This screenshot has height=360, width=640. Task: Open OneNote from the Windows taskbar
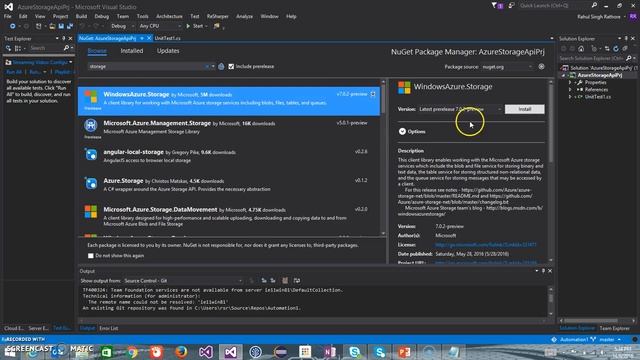pyautogui.click(x=330, y=352)
